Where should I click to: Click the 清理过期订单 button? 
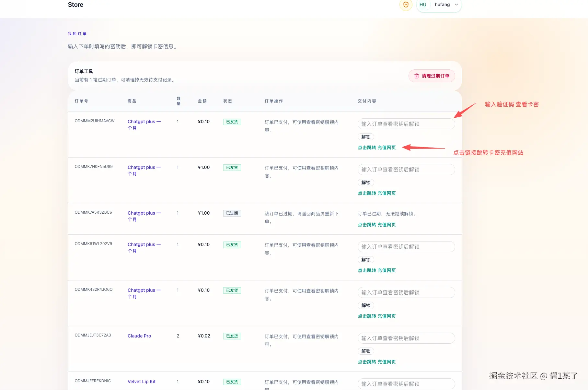pos(432,76)
